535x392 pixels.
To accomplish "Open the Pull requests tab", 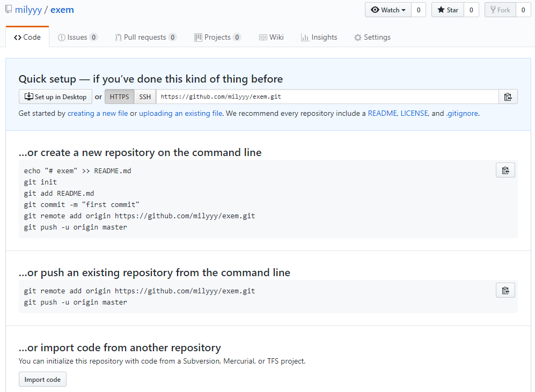I will point(146,37).
